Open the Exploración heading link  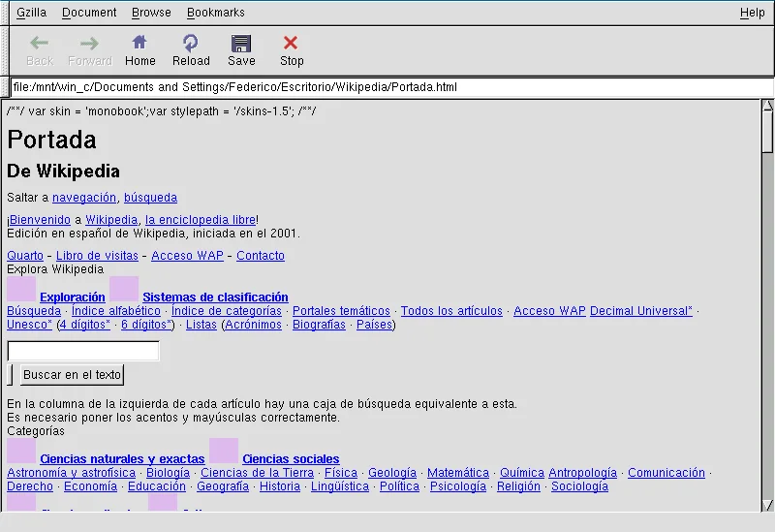coord(72,297)
